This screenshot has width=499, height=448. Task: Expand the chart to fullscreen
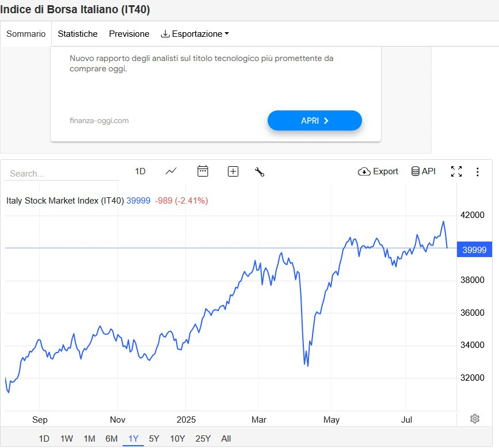coord(456,171)
